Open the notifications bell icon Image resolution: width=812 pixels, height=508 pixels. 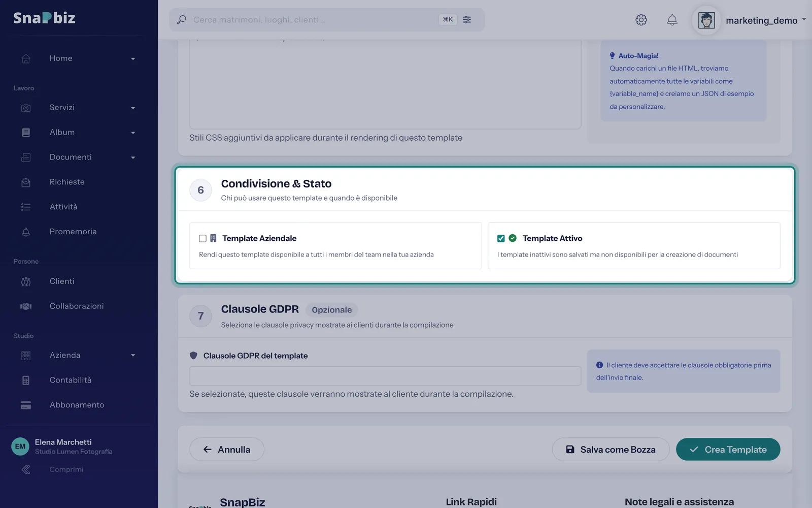point(672,20)
